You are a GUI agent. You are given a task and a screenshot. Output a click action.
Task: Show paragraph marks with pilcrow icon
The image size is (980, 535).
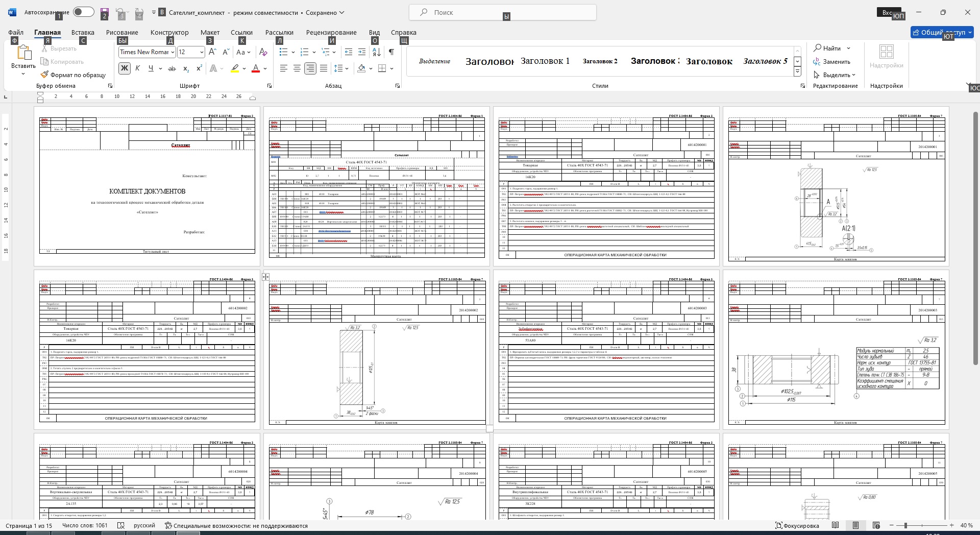(391, 52)
